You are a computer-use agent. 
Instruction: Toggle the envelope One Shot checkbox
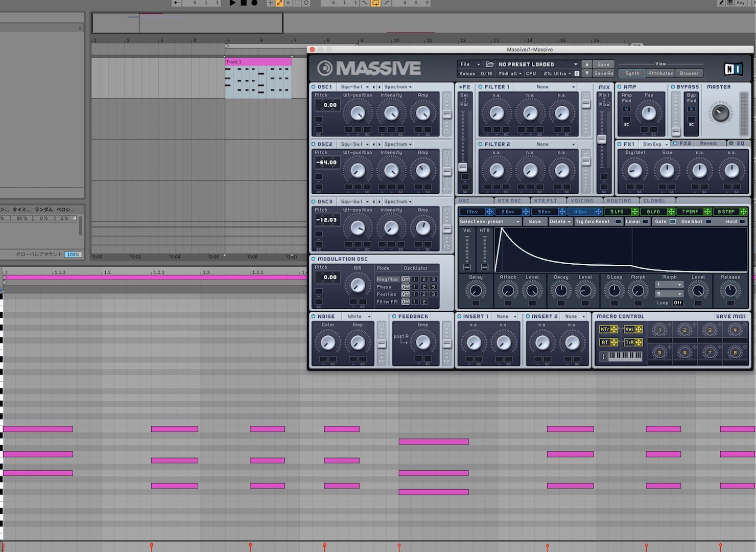click(708, 222)
